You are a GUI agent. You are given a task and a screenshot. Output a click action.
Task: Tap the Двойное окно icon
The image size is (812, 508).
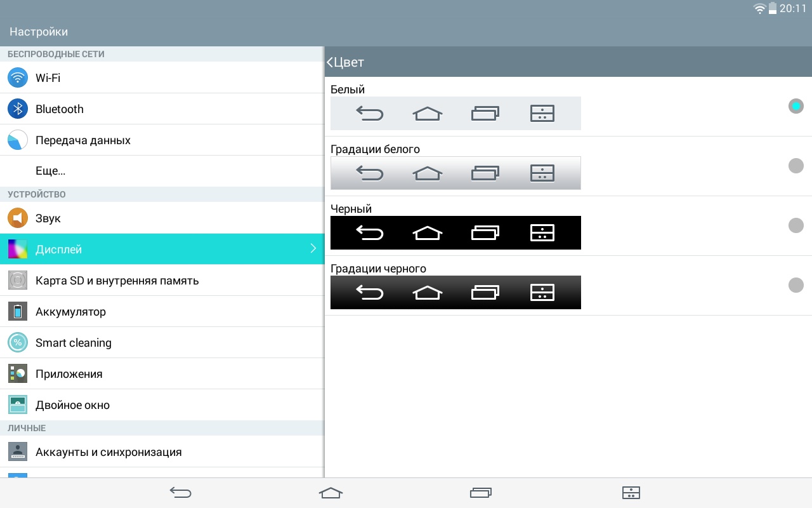click(x=18, y=404)
